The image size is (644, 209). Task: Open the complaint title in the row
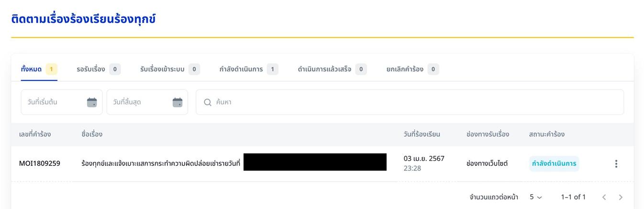pyautogui.click(x=161, y=164)
